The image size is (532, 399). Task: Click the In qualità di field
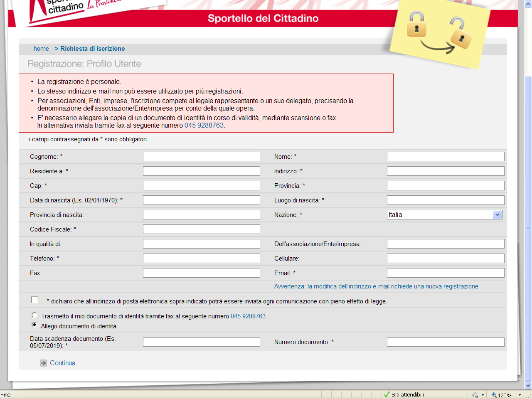point(202,244)
